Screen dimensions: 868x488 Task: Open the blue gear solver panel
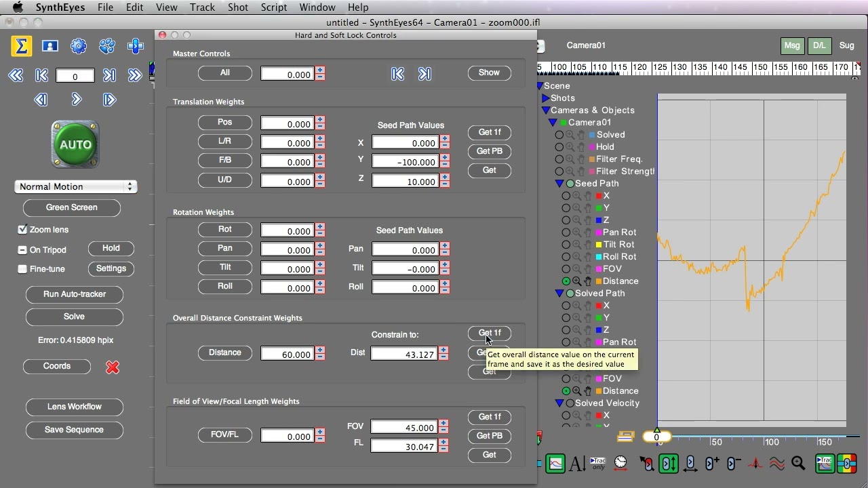79,46
